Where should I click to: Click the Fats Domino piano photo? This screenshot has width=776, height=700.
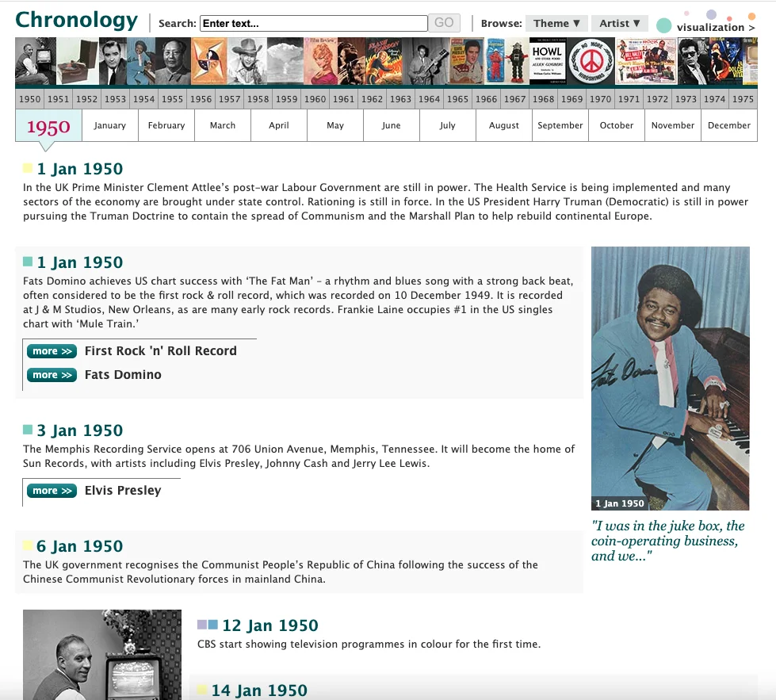(x=670, y=378)
